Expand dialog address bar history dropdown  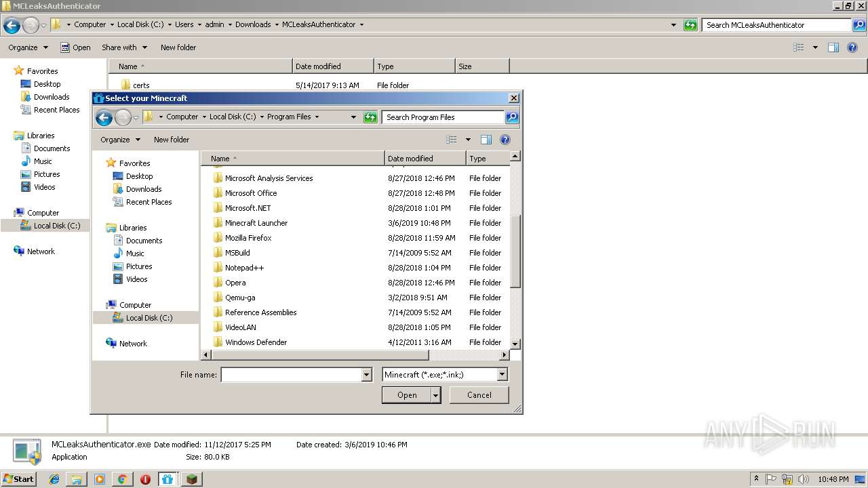[353, 117]
